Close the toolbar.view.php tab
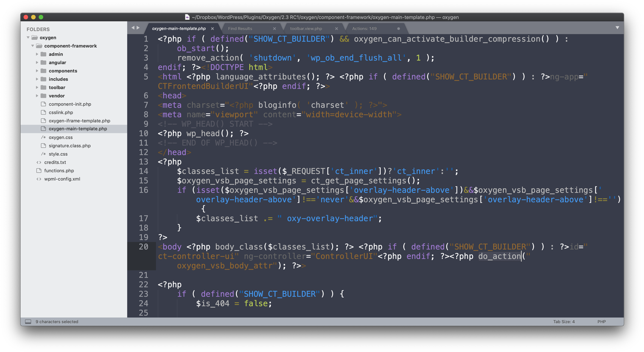Screen dimensions: 644x352 coord(336,29)
